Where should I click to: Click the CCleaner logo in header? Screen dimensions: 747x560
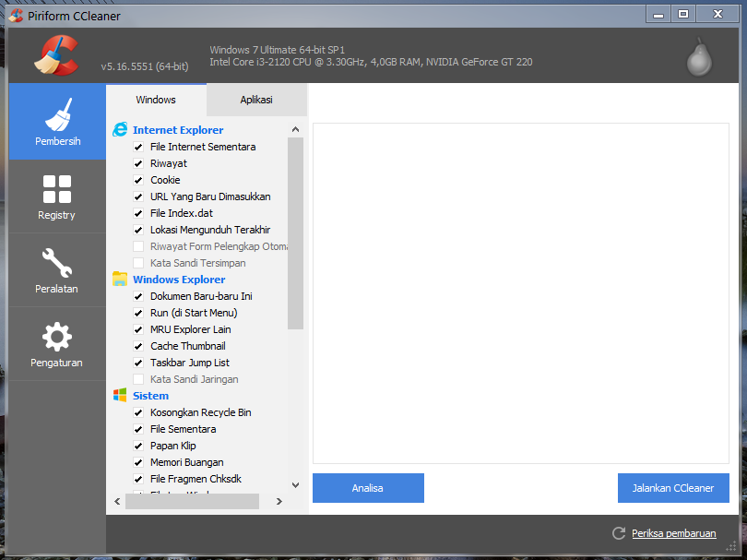tap(56, 55)
